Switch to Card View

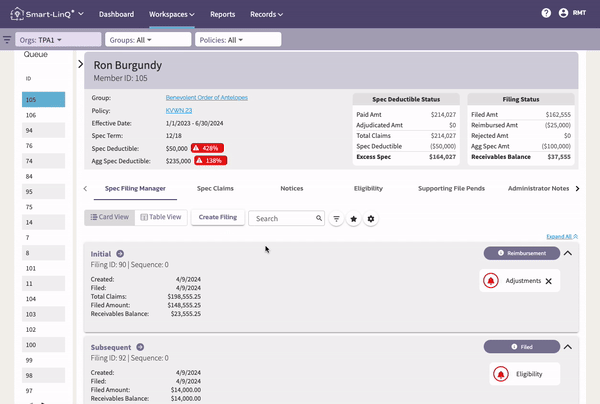[109, 217]
